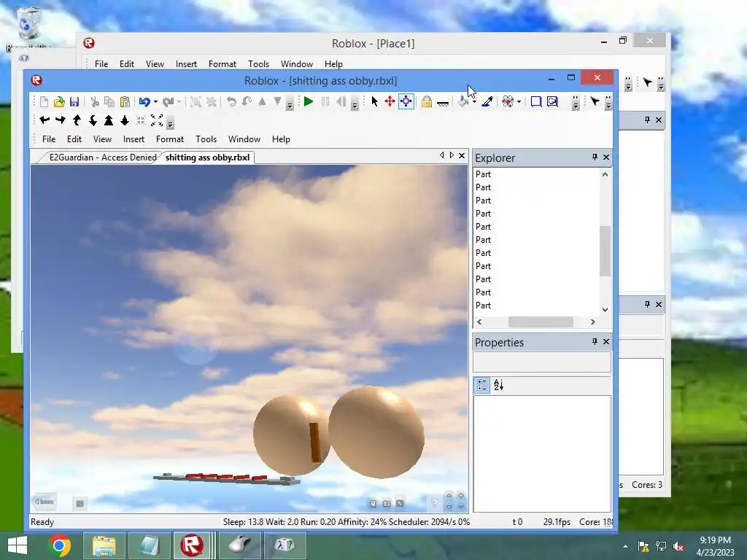The height and width of the screenshot is (560, 747).
Task: Click the camera zoom in double arrow
Action: point(109,120)
